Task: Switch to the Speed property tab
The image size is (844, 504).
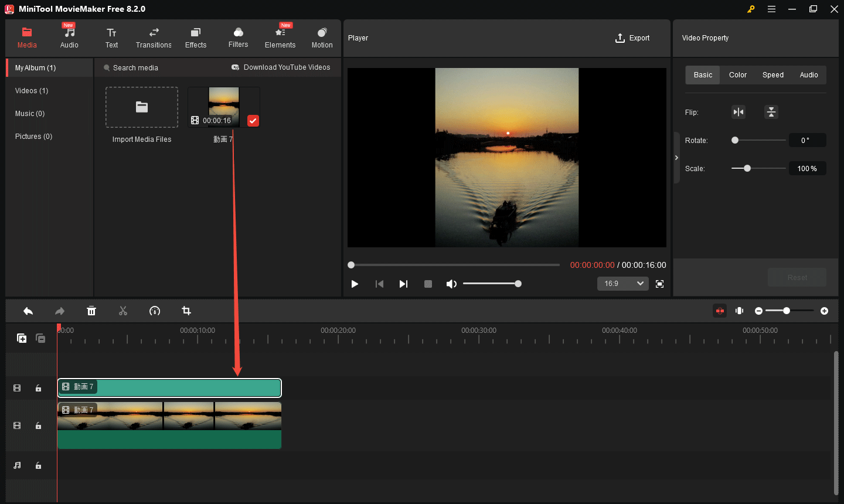Action: [772, 75]
